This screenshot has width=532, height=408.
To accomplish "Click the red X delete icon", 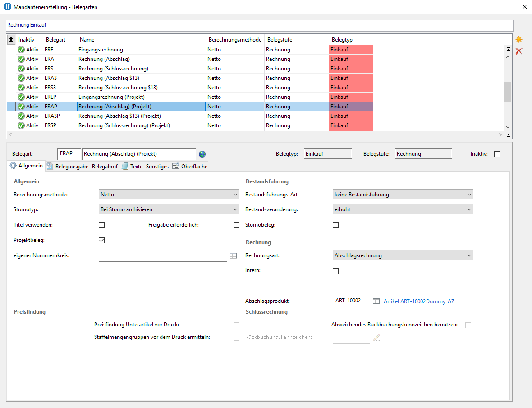I will [x=519, y=51].
